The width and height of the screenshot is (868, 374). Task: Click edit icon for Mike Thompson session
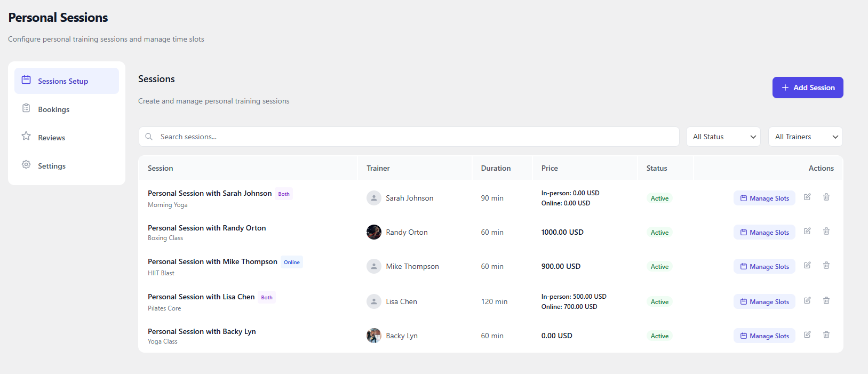coord(807,265)
